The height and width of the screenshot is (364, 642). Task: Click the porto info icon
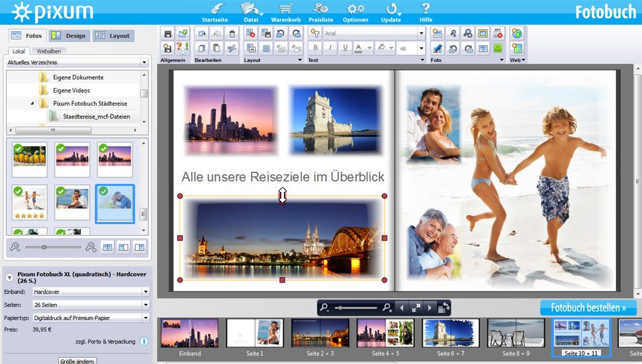tap(144, 341)
